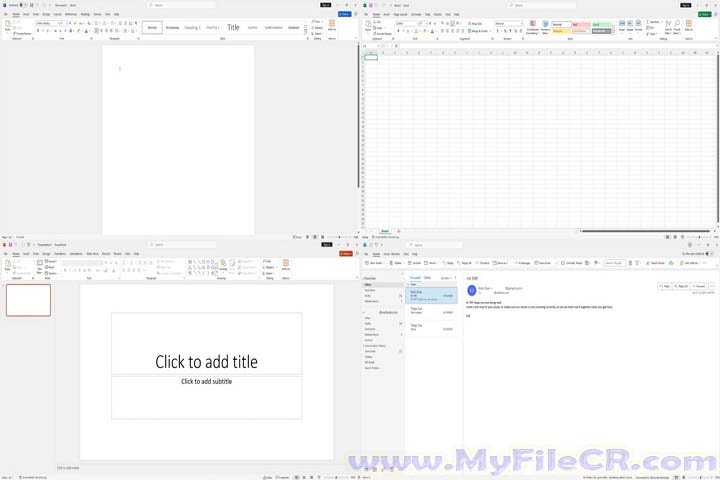The image size is (720, 480).
Task: Switch to the Other inbox tab in Outlook
Action: tap(428, 278)
